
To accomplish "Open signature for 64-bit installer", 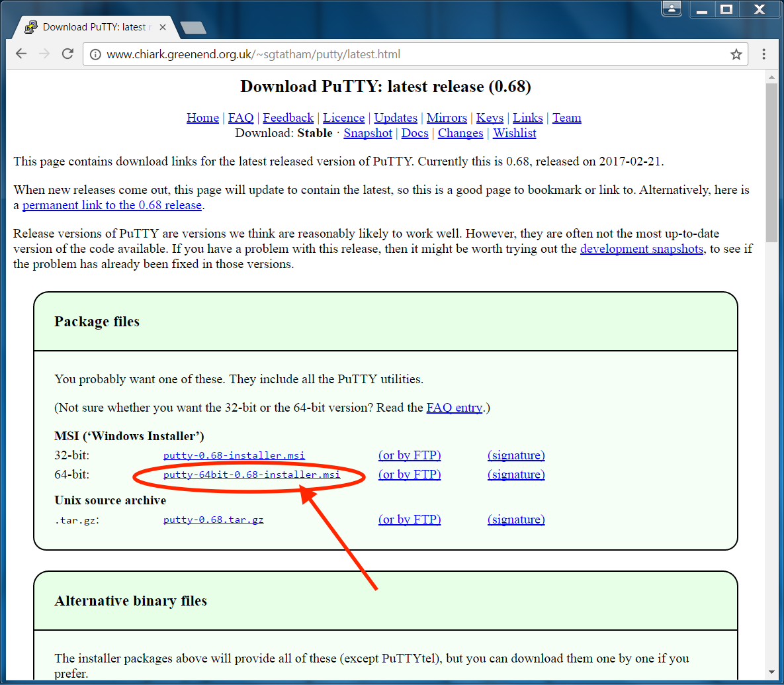I will [x=516, y=475].
